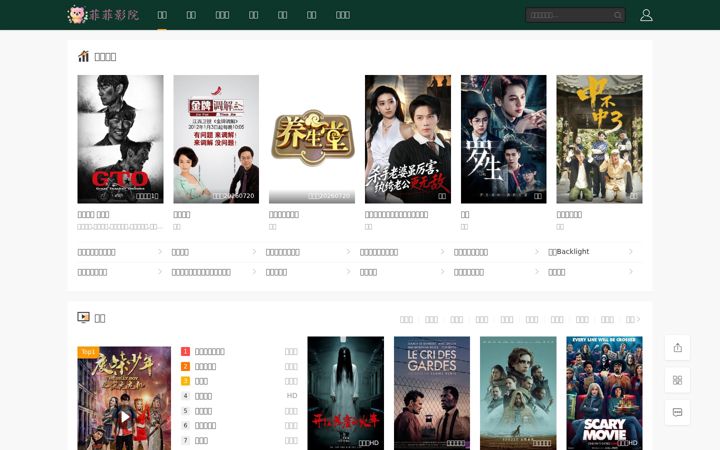
Task: Click the HD label in rank 4 row
Action: 292,395
